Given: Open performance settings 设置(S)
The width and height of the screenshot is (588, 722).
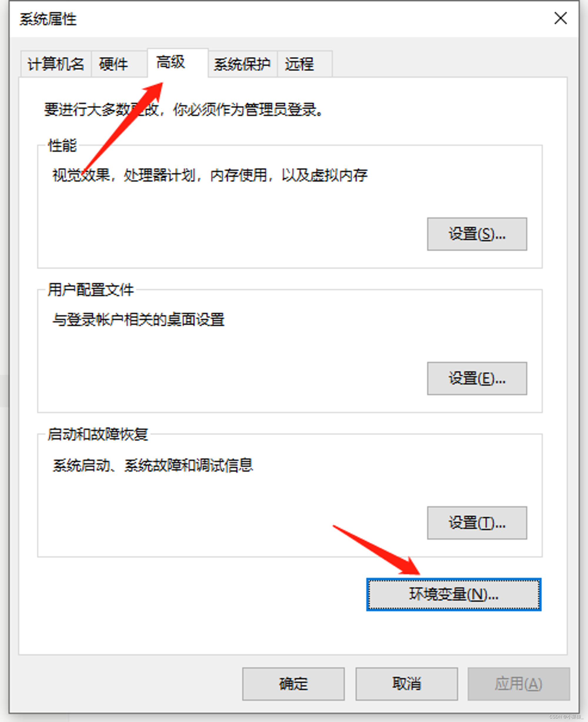Looking at the screenshot, I should click(x=477, y=234).
